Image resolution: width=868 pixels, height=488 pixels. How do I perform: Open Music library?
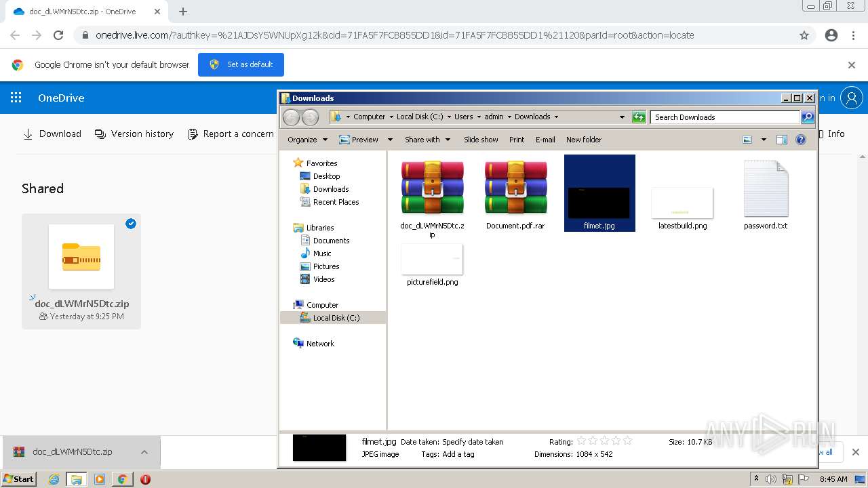coord(315,253)
